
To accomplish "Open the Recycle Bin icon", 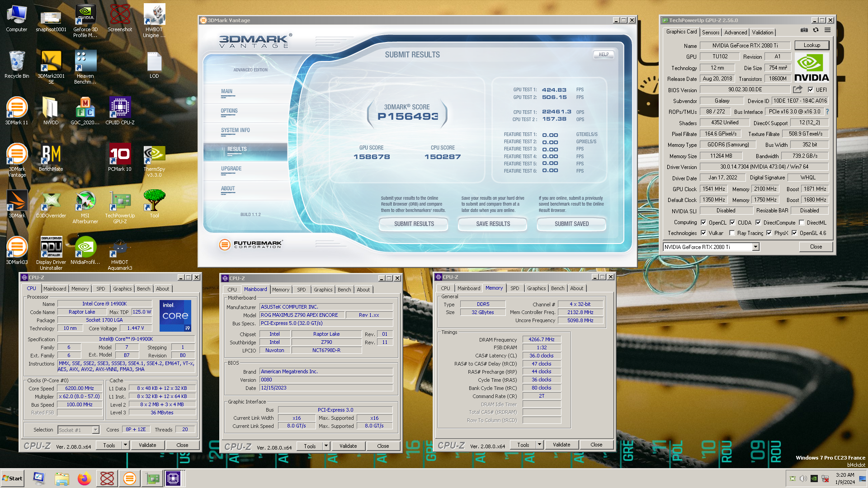I will (17, 64).
